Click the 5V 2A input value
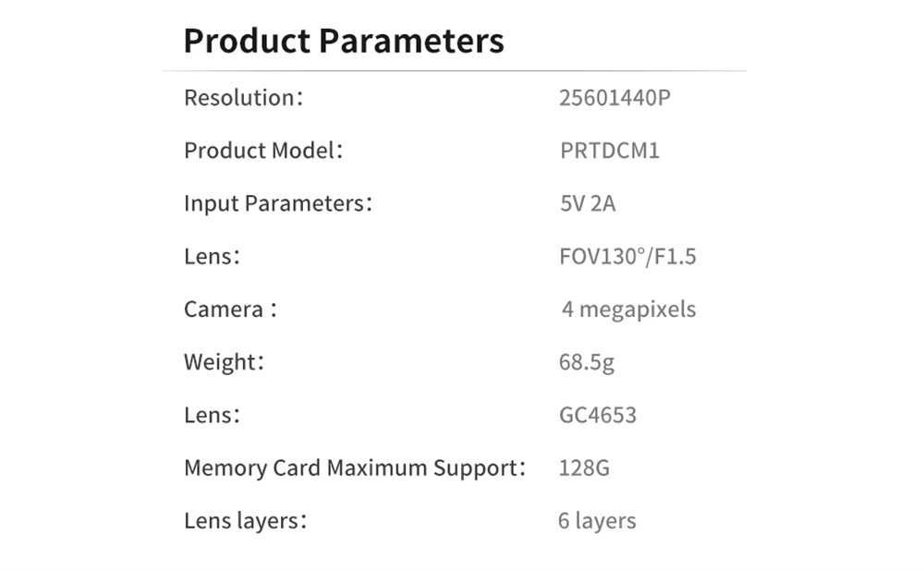This screenshot has height=571, width=924. [588, 203]
